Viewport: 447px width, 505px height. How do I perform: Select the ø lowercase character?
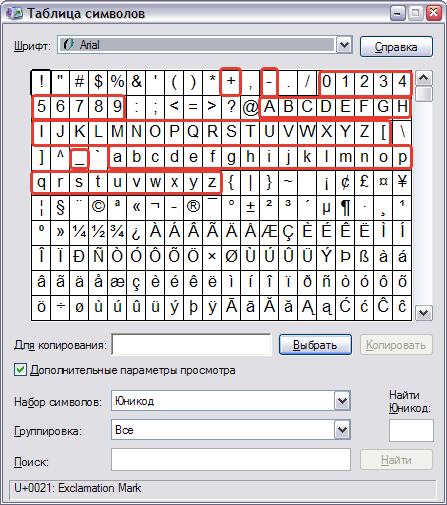(79, 307)
